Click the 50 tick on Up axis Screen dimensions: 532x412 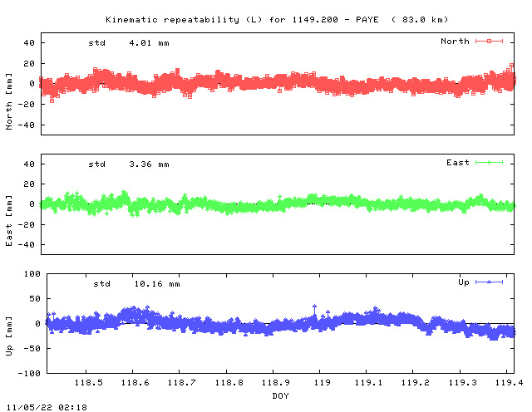tap(35, 299)
